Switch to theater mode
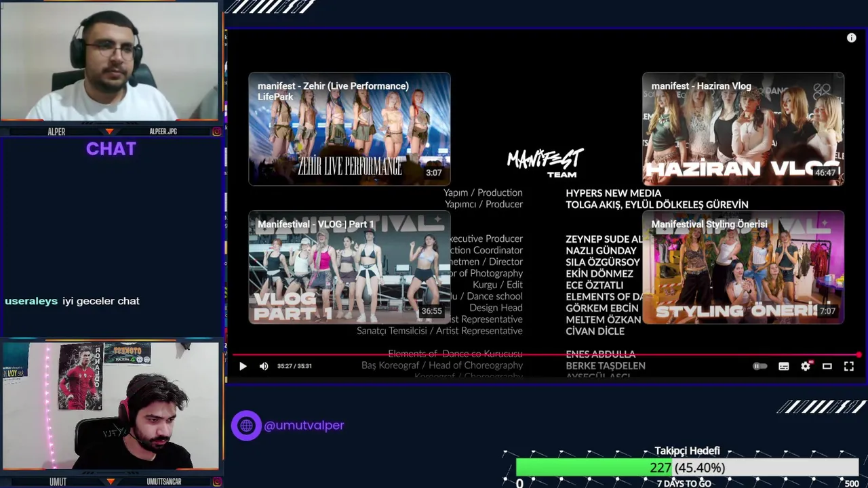The width and height of the screenshot is (868, 488). (827, 366)
